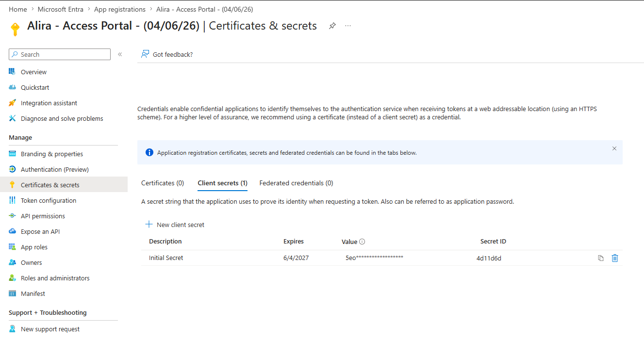Dismiss the blue information banner
This screenshot has width=644, height=341.
[x=614, y=148]
